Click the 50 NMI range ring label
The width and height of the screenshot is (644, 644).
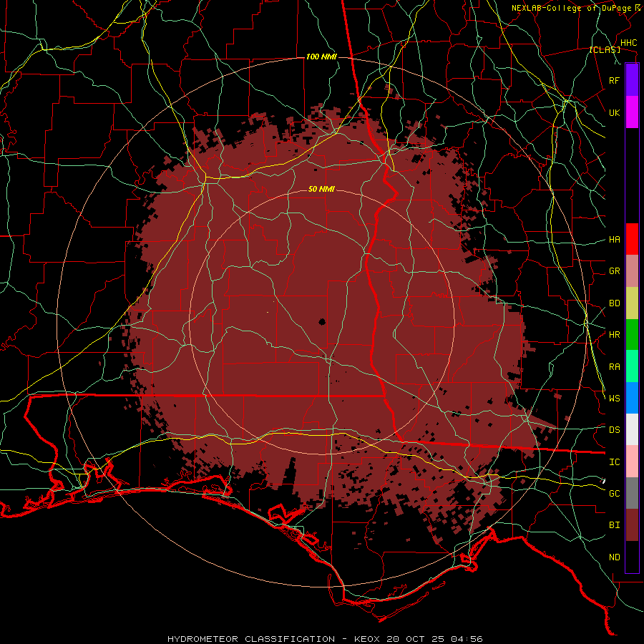point(321,189)
